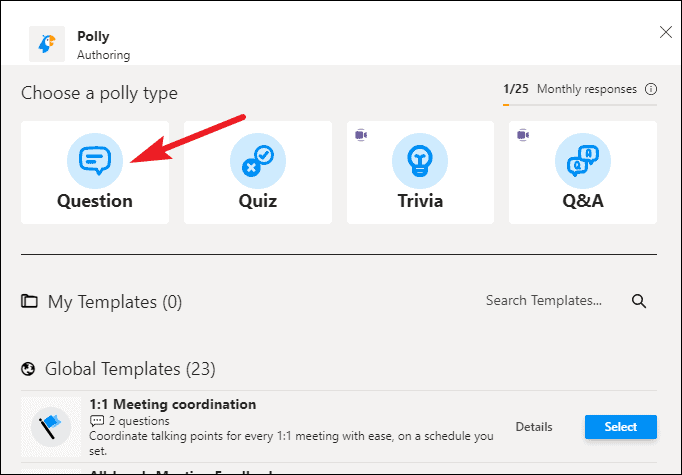682x475 pixels.
Task: Close the Polly authoring dialog
Action: tap(665, 32)
